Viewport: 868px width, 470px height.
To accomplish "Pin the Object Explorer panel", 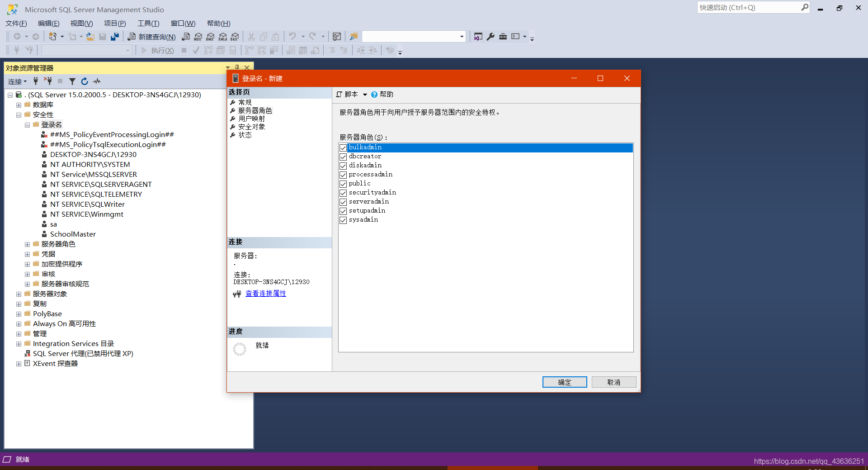I will pos(237,67).
